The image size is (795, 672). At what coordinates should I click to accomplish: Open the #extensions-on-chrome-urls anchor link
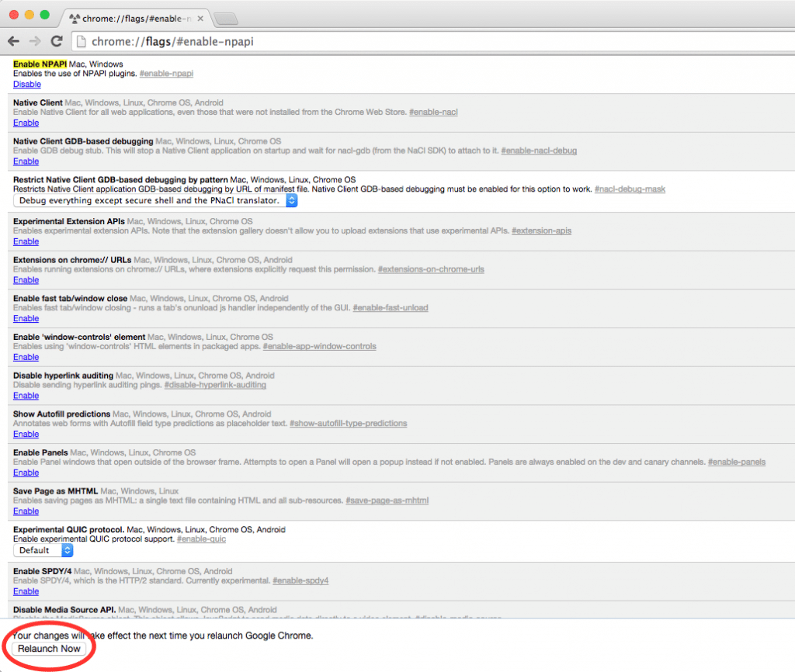[x=431, y=269]
